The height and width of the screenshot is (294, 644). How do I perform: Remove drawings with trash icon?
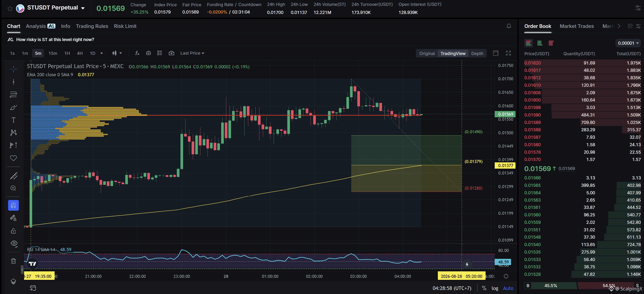point(14,261)
